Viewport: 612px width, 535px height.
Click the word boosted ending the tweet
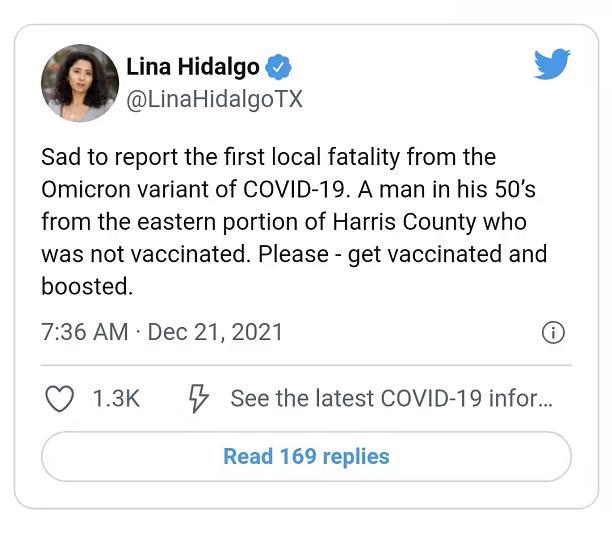(87, 286)
